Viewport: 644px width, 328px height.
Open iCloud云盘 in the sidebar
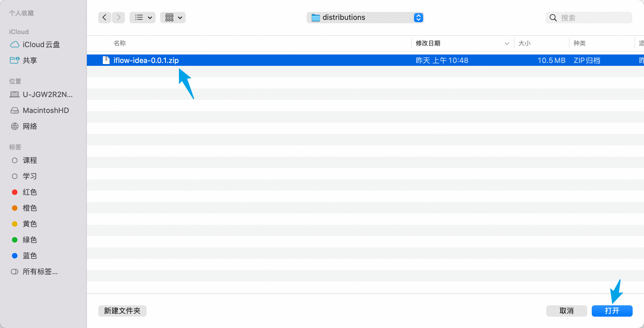click(x=41, y=45)
